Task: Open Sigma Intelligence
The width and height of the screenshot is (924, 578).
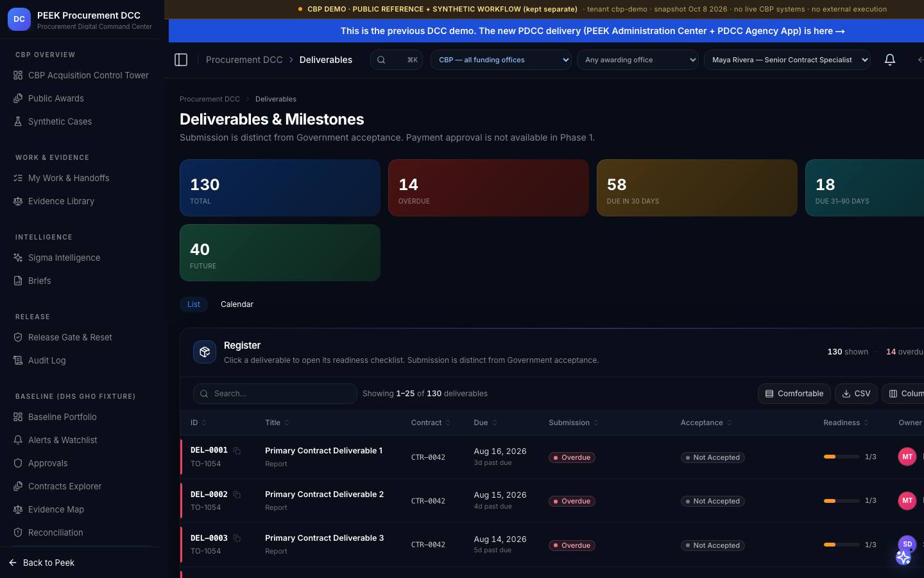Action: pos(81,258)
